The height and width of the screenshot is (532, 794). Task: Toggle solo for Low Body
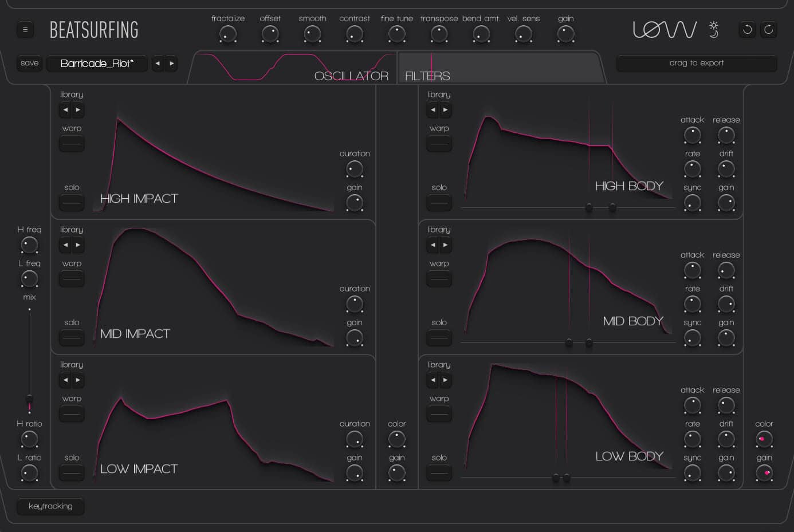439,473
